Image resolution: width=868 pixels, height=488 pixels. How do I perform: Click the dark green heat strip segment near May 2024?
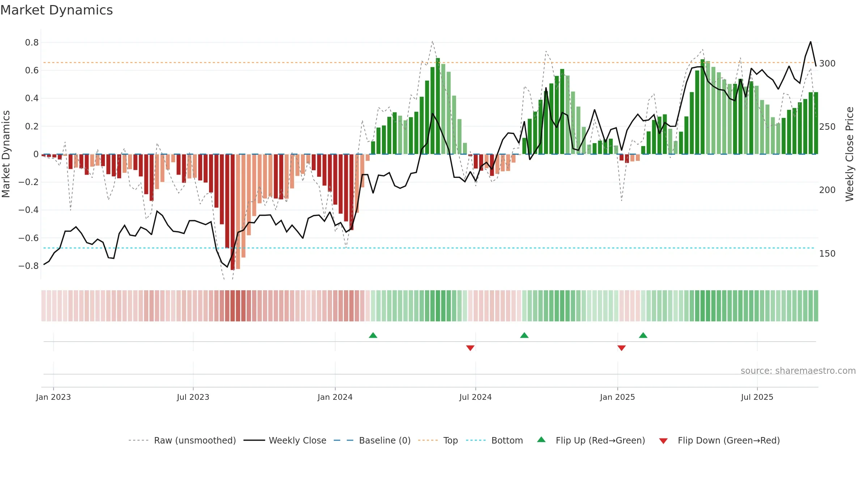(438, 306)
